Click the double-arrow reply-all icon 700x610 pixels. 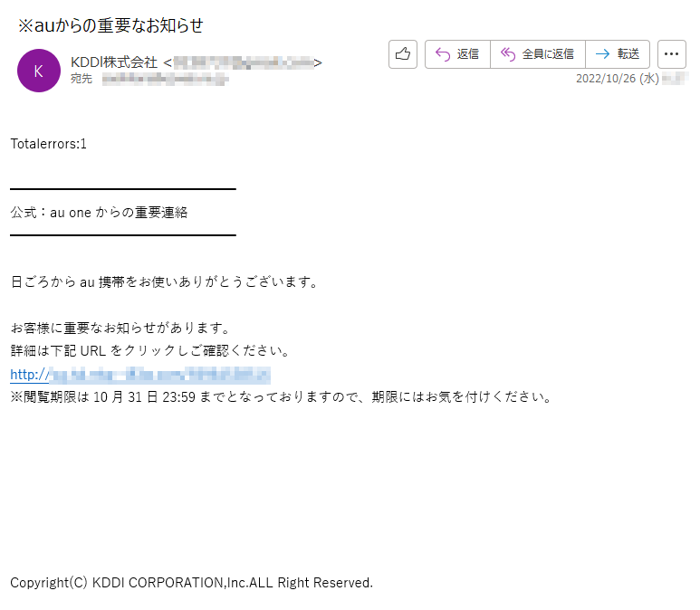click(x=508, y=54)
